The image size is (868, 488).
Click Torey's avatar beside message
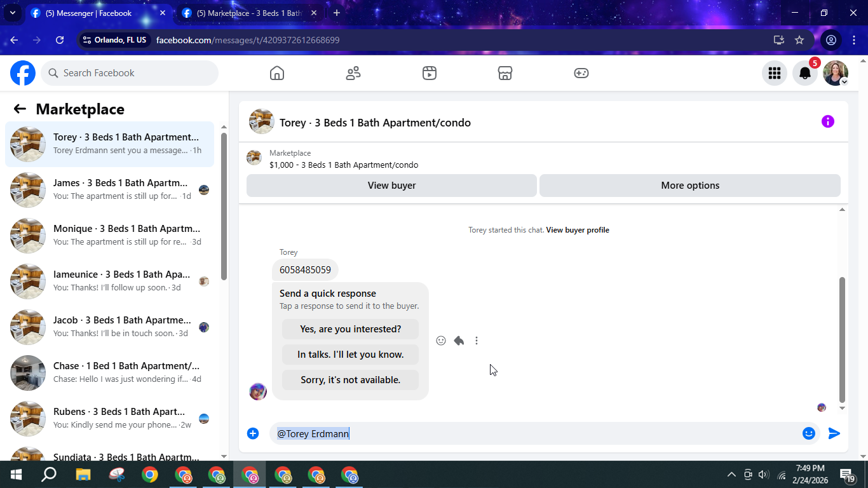(258, 391)
